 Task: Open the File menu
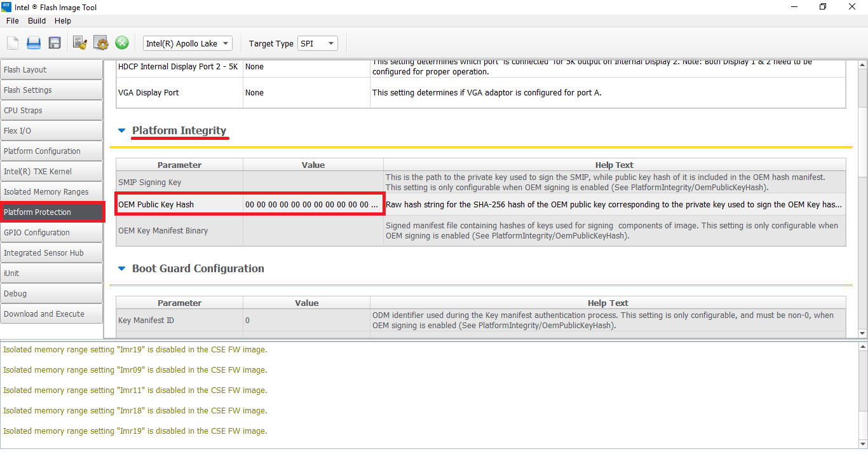coord(13,21)
